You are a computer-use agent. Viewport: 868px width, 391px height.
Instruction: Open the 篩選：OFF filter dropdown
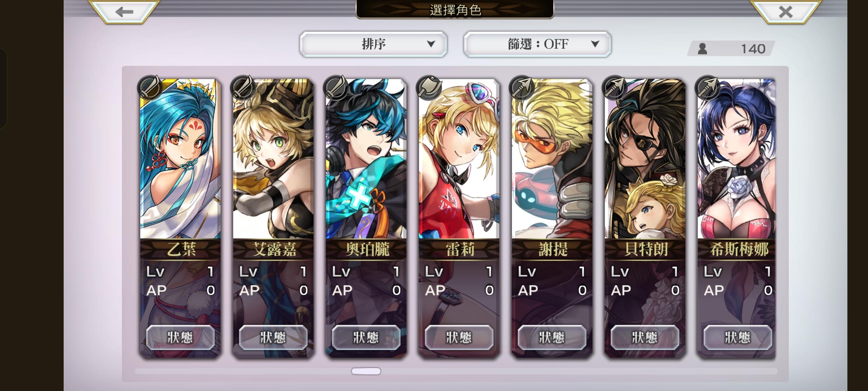click(537, 44)
